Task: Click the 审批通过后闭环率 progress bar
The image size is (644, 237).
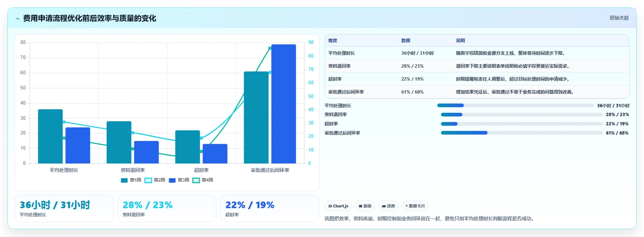Action: 522,133
